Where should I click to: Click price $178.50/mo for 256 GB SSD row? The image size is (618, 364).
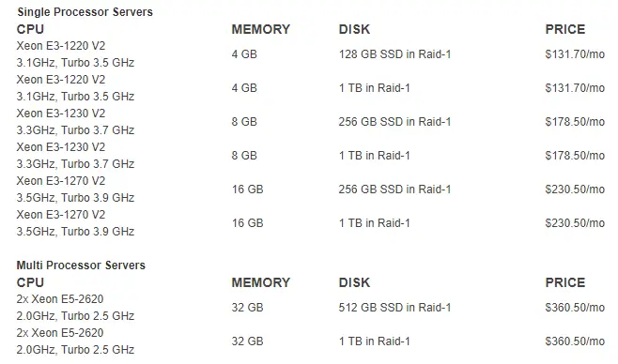click(575, 122)
